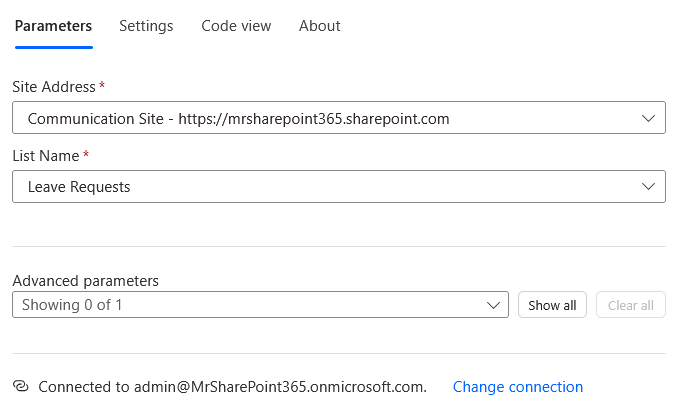The image size is (680, 409).
Task: Open the Site Address dropdown field
Action: point(339,118)
